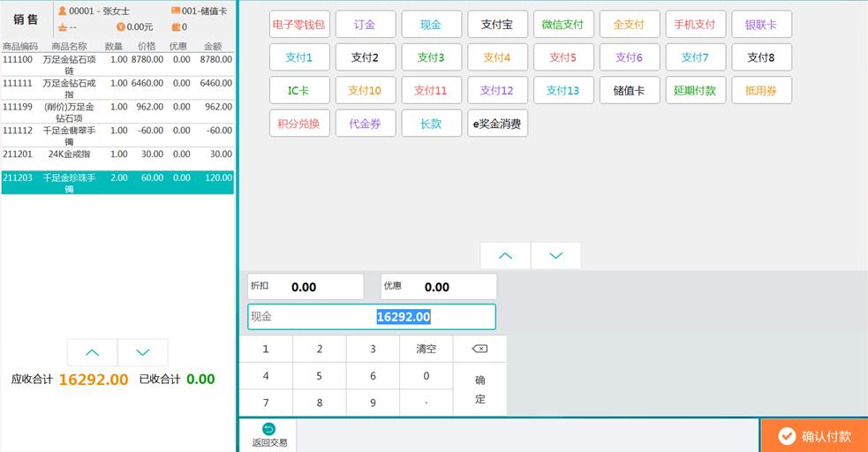The width and height of the screenshot is (868, 452).
Task: Choose 代金券 coupon payment
Action: coord(366,123)
